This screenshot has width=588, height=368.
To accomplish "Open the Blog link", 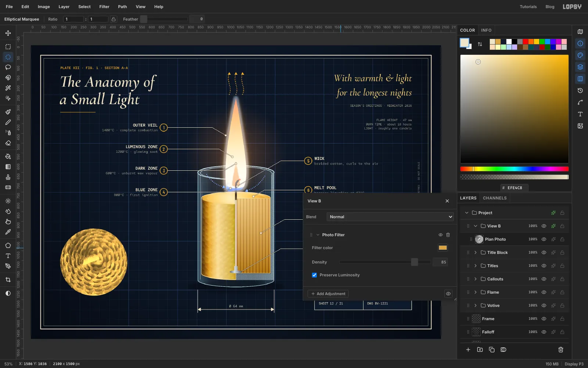I will point(550,7).
